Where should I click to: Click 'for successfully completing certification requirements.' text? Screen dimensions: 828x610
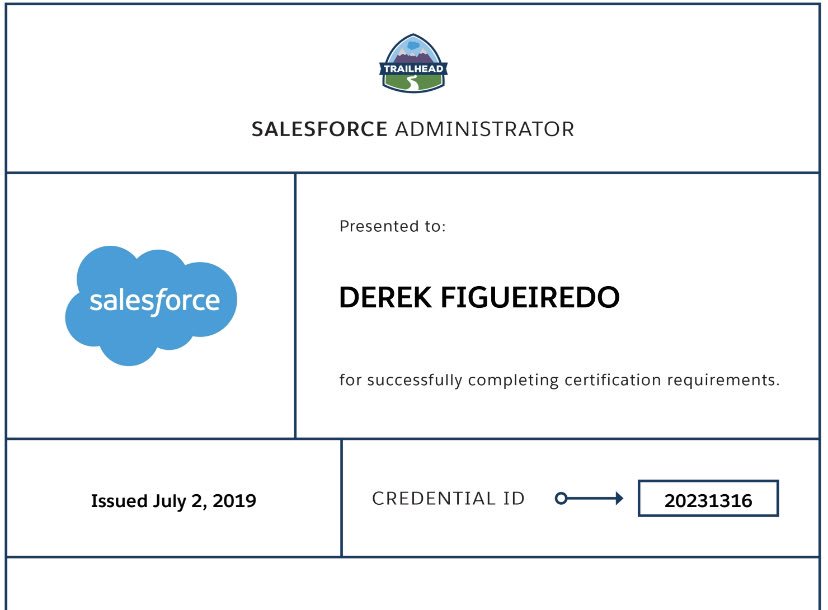559,380
